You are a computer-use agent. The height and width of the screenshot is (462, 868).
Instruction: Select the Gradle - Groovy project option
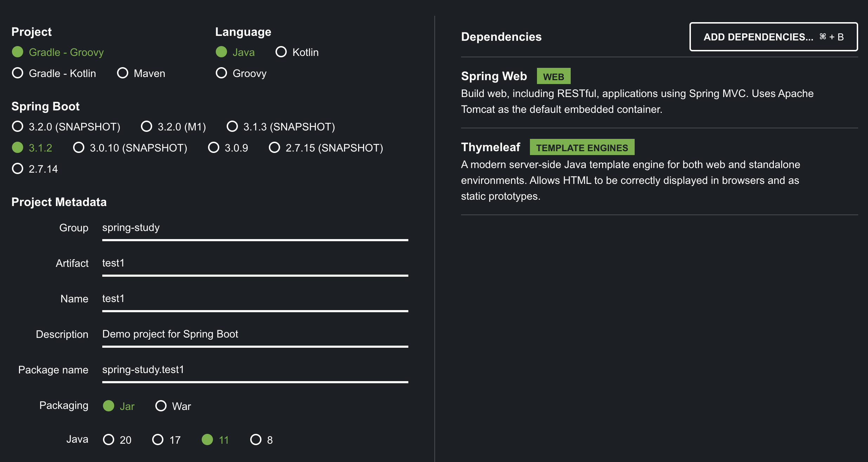[58, 52]
